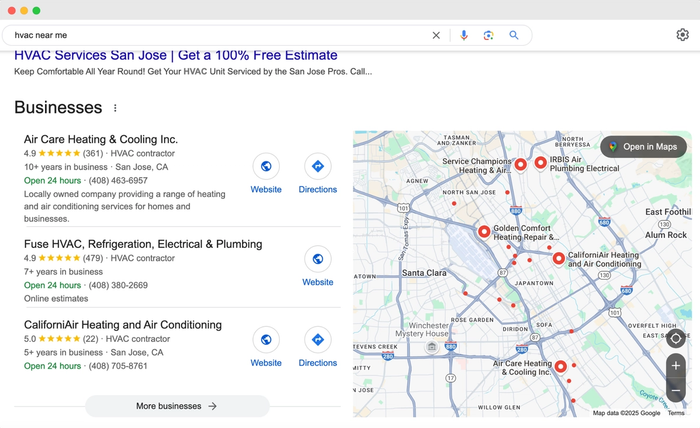This screenshot has height=428, width=700.
Task: Click Website label under Fuse HVAC
Action: 318,282
